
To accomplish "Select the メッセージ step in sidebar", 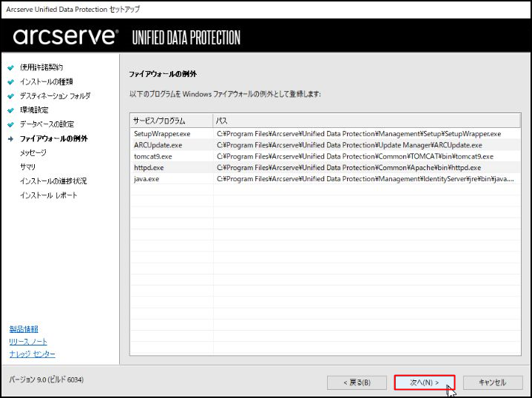I will tap(33, 152).
